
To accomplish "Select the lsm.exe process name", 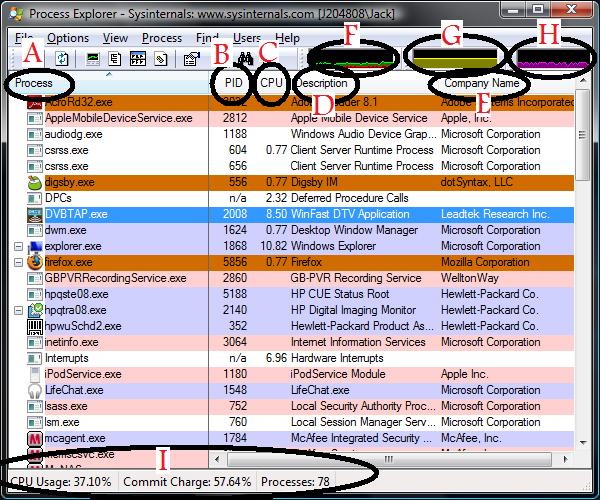I will pyautogui.click(x=62, y=422).
